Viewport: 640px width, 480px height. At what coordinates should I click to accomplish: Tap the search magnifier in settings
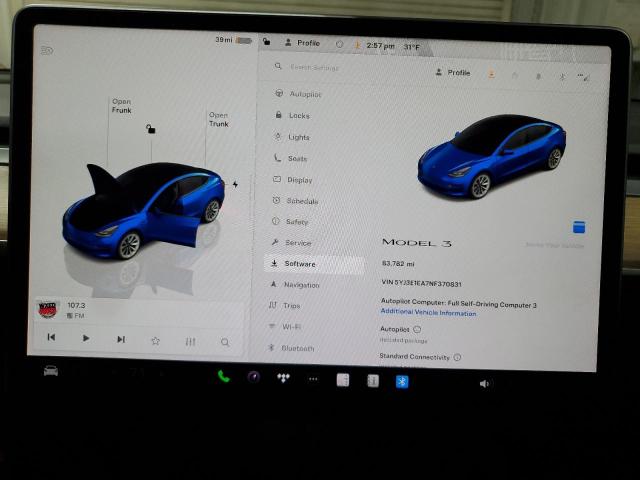(278, 66)
